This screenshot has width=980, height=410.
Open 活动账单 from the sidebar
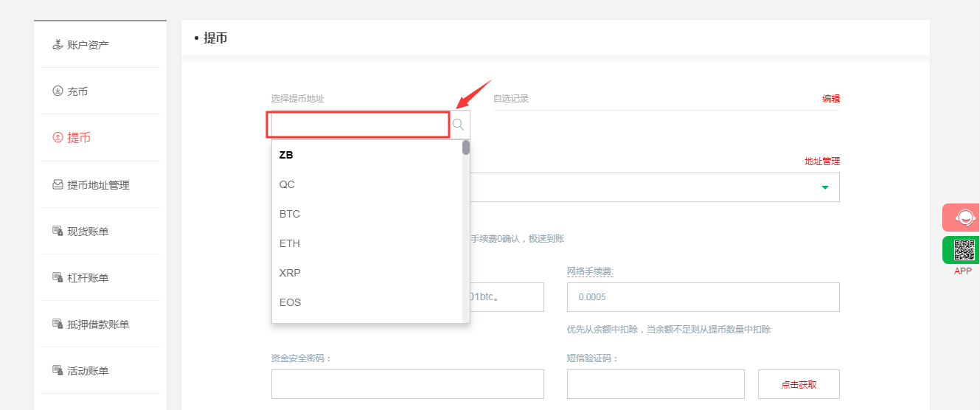click(x=88, y=371)
